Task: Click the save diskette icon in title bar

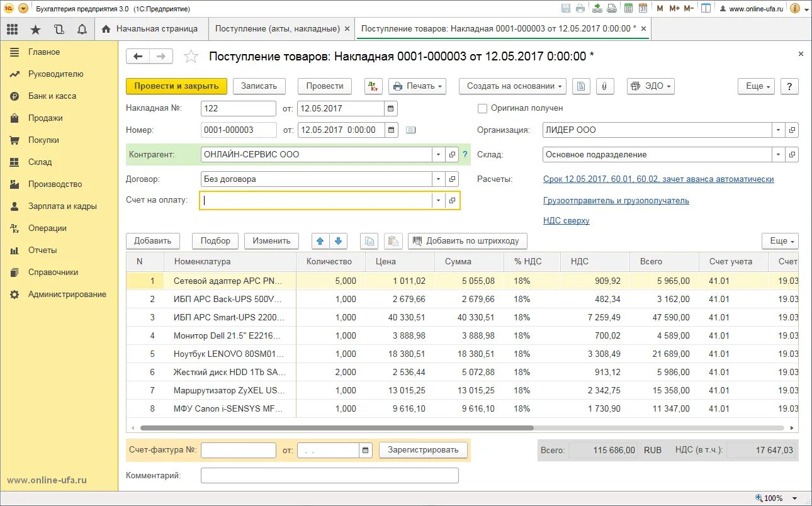Action: (565, 8)
